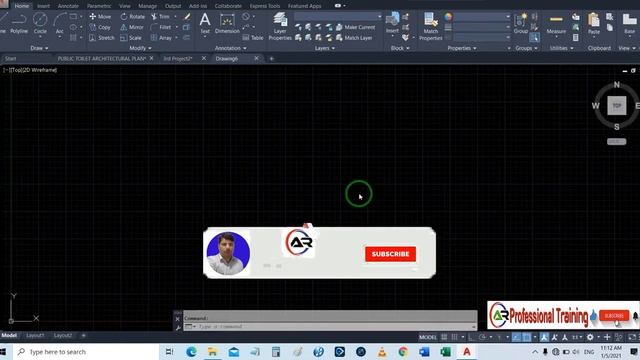This screenshot has width=640, height=360.
Task: Click Make Current layer button
Action: point(356,27)
